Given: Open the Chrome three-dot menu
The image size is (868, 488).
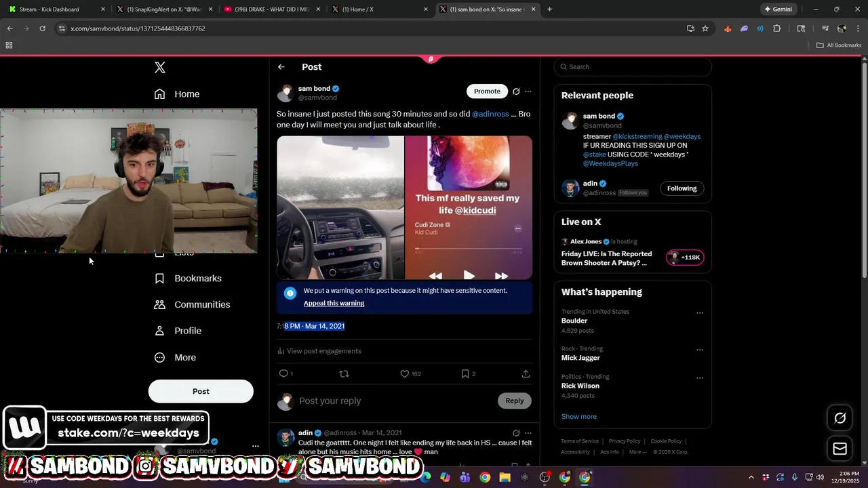Looking at the screenshot, I should tap(858, 28).
